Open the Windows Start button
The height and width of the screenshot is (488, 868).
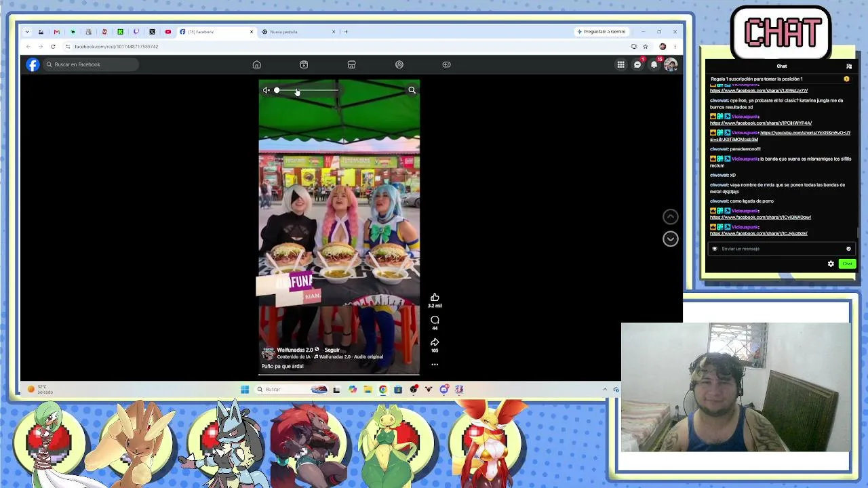[x=244, y=389]
